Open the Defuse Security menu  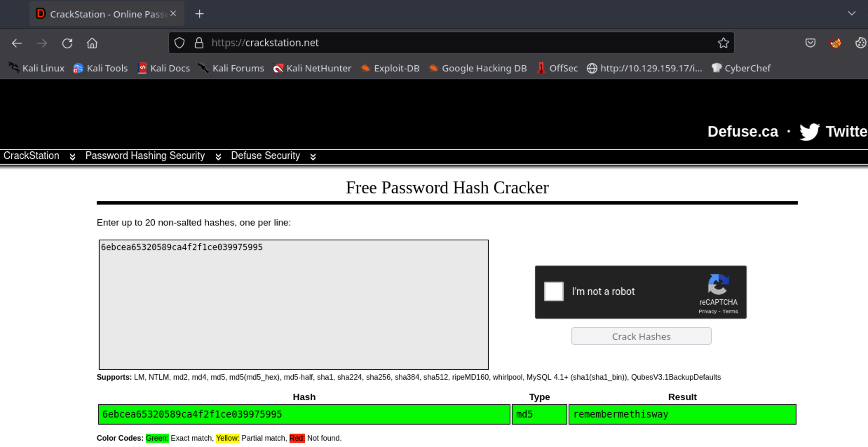click(265, 156)
